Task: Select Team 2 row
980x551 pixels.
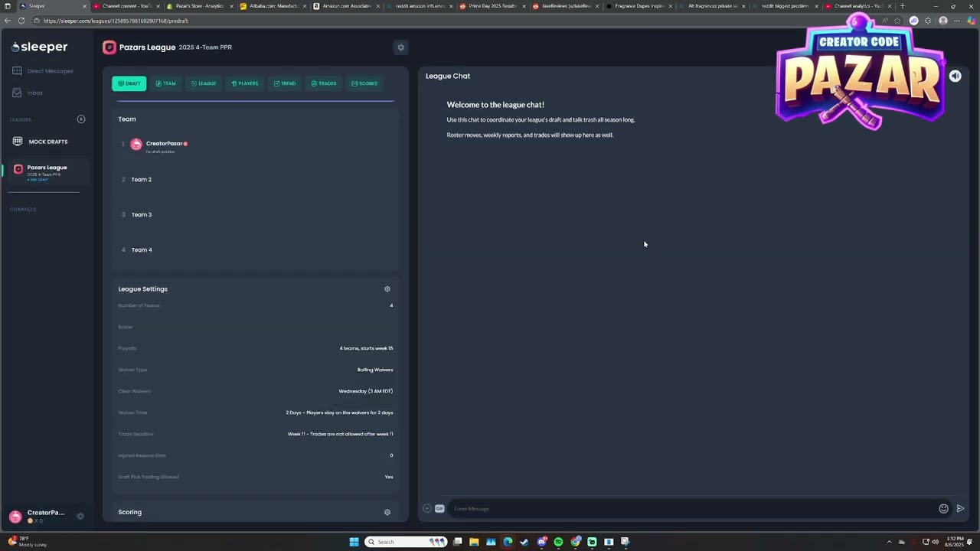Action: pyautogui.click(x=256, y=179)
